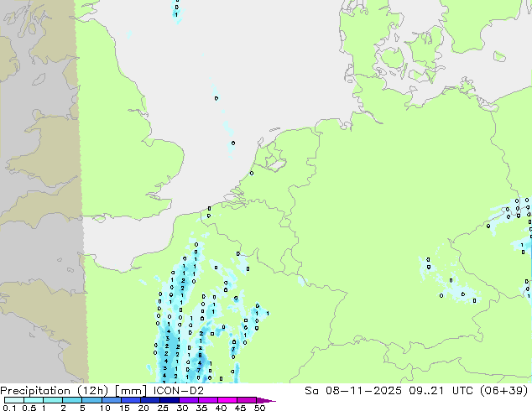Click the "ICON-D2" model name label
The height and width of the screenshot is (411, 532).
(x=179, y=391)
